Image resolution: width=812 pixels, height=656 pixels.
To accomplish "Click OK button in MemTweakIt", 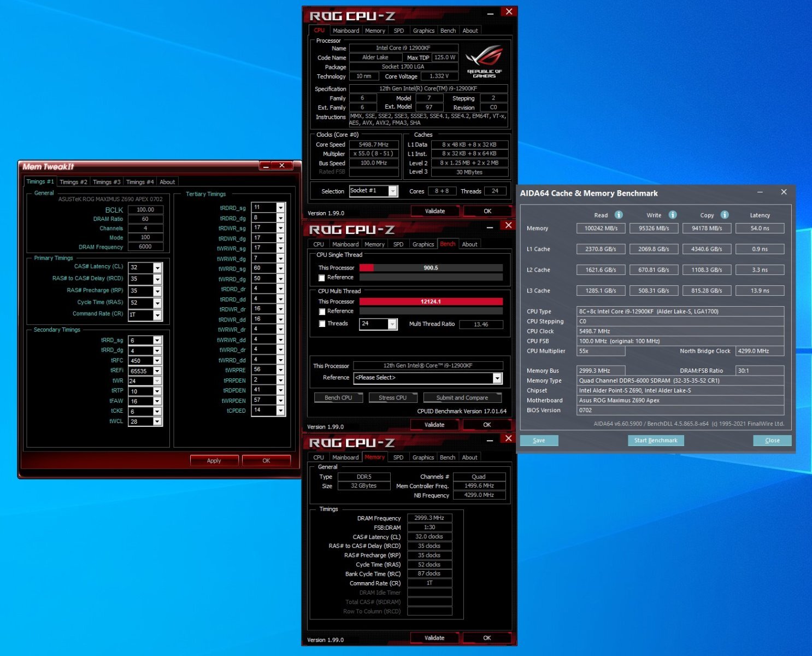I will [266, 461].
